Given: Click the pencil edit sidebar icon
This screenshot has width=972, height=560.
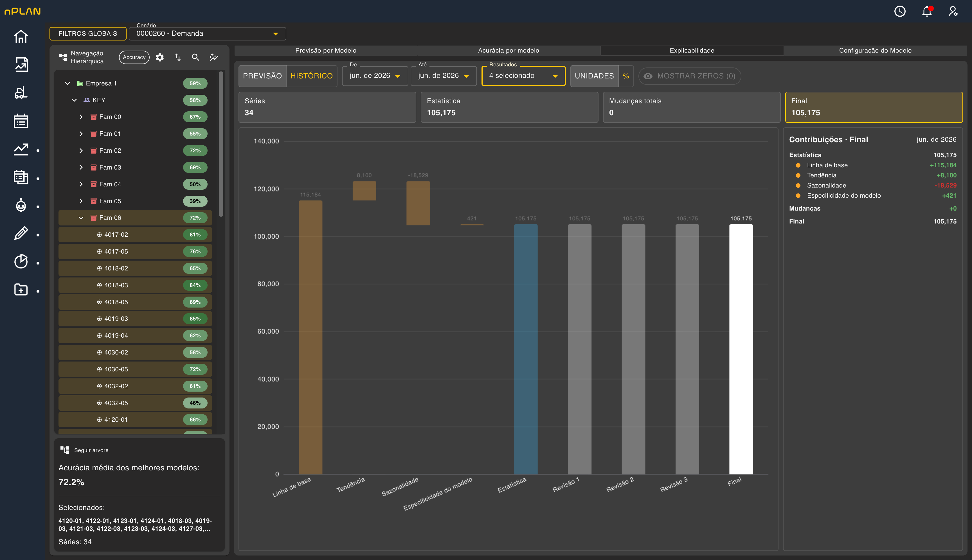Looking at the screenshot, I should click(21, 233).
